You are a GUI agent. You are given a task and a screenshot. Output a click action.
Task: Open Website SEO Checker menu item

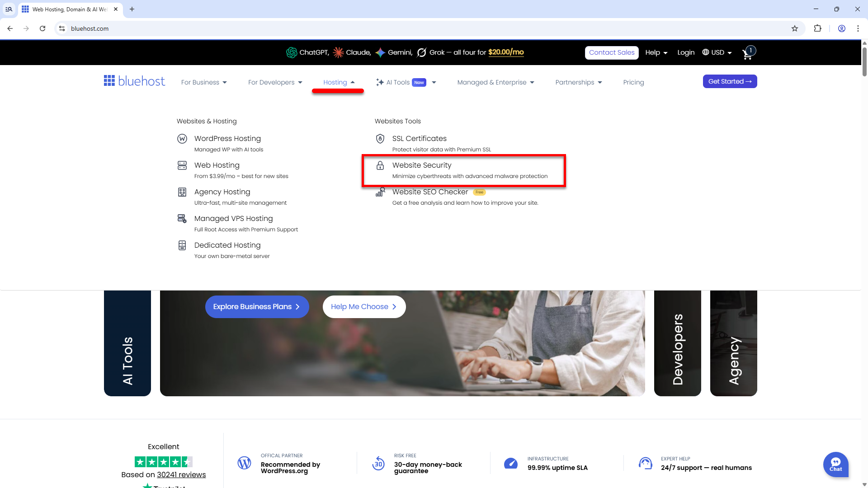(430, 192)
